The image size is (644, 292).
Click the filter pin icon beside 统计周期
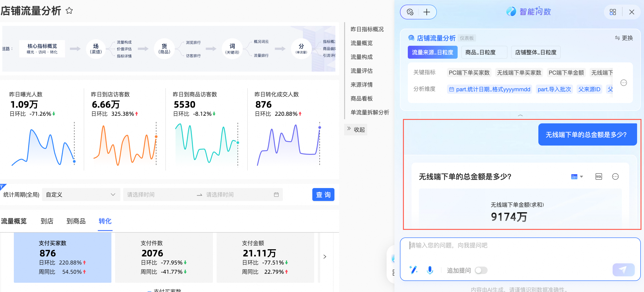point(3,187)
